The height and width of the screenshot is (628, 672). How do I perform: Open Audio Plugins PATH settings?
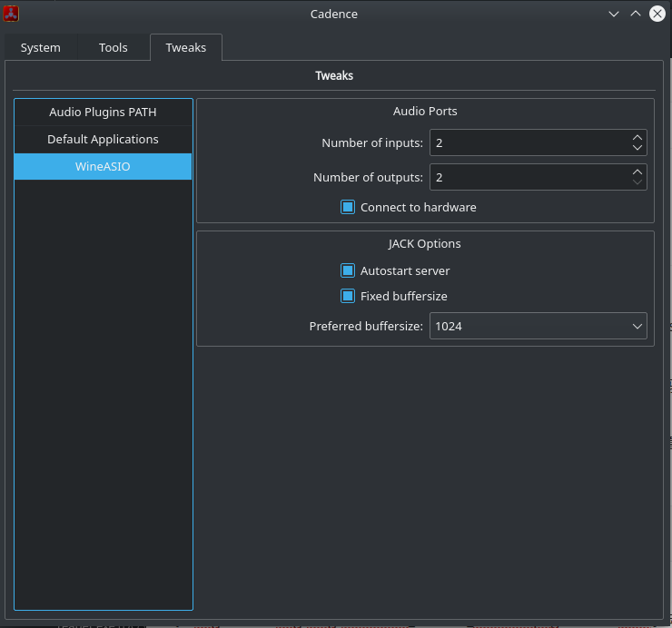(103, 113)
